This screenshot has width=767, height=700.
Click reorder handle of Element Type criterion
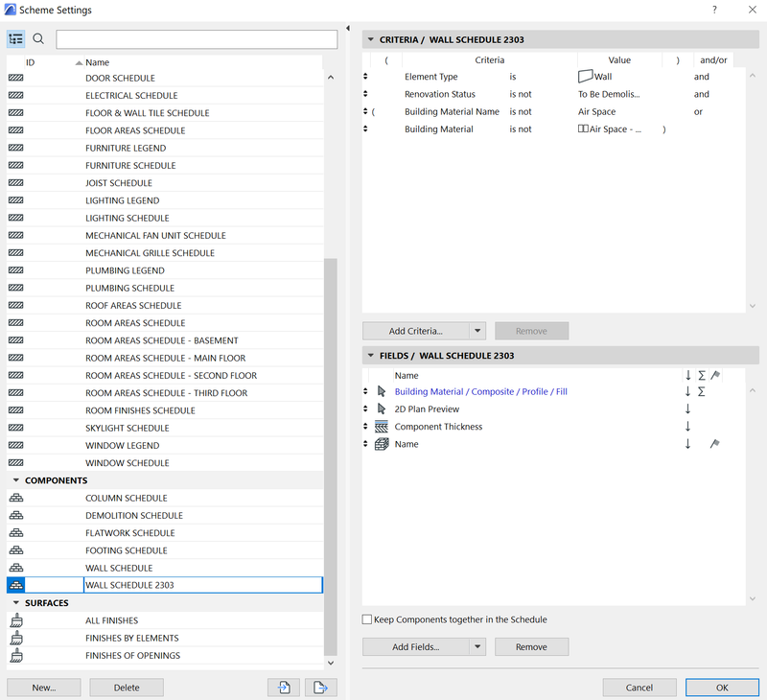(365, 77)
